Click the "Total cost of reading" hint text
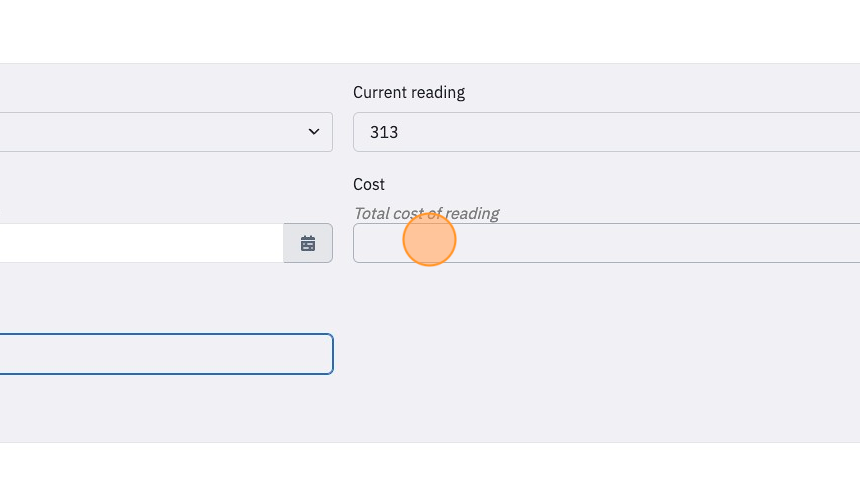 [x=426, y=213]
